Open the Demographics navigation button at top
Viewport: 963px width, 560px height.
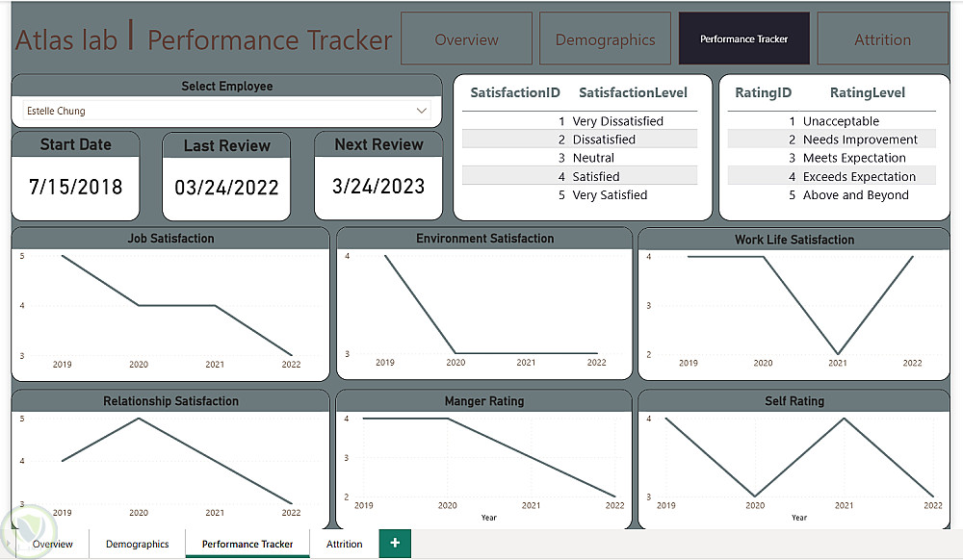[605, 38]
